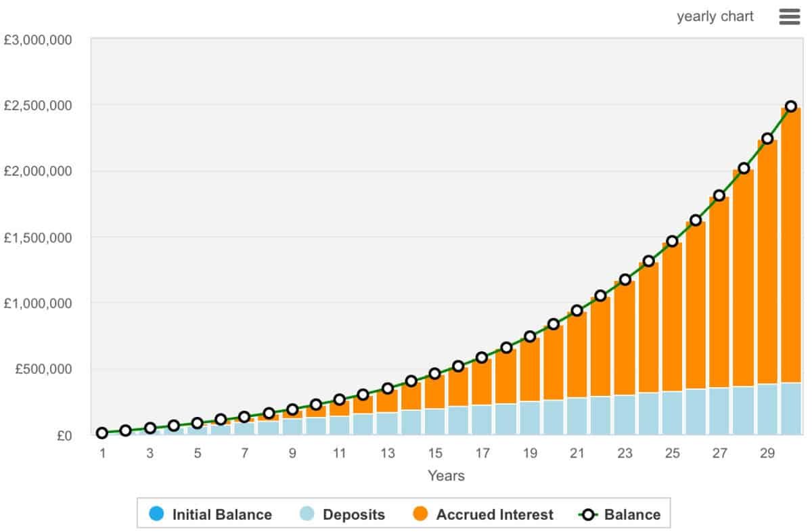This screenshot has height=532, width=812.
Task: Click the Balance data point for year 30
Action: pyautogui.click(x=791, y=106)
